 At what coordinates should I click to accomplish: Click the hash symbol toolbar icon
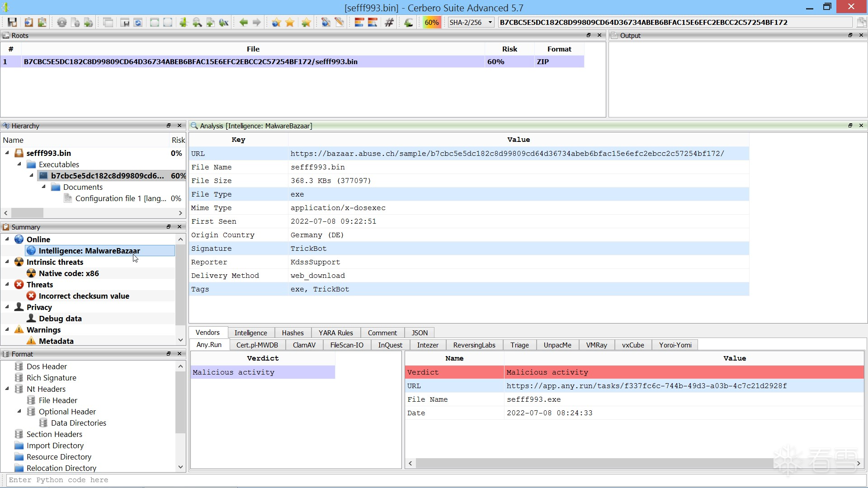pos(389,22)
